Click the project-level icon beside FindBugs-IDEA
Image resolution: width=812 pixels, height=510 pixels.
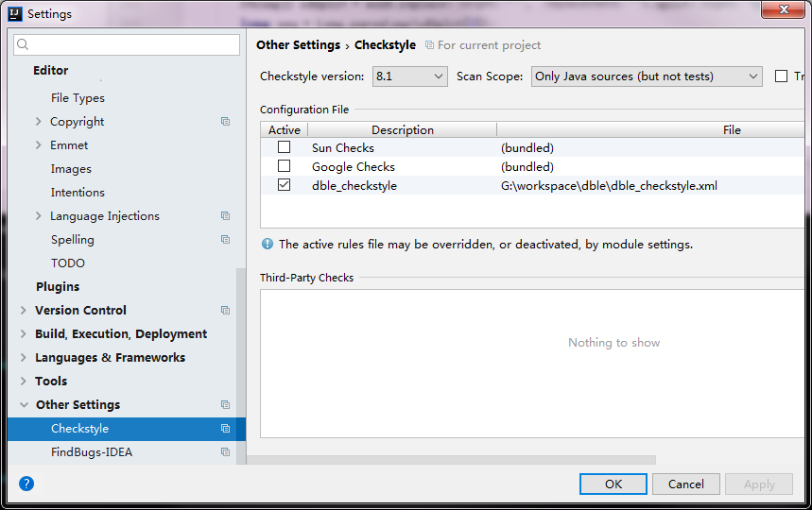pos(225,452)
